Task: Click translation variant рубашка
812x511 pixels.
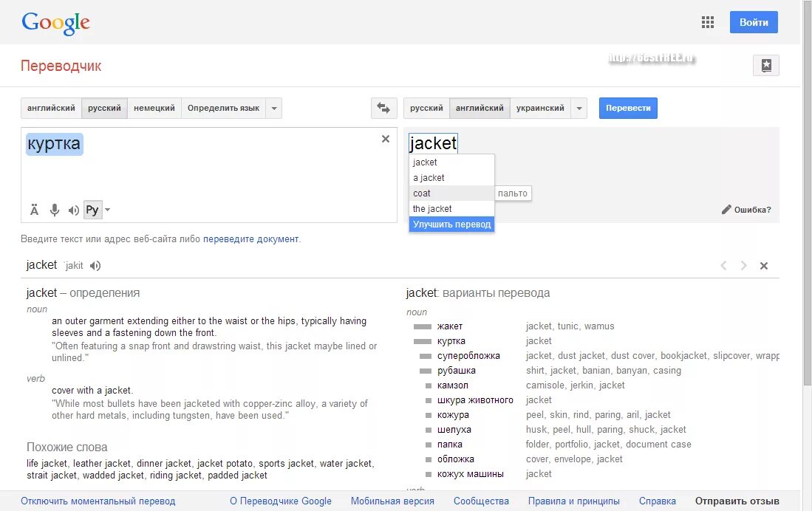Action: pos(456,371)
